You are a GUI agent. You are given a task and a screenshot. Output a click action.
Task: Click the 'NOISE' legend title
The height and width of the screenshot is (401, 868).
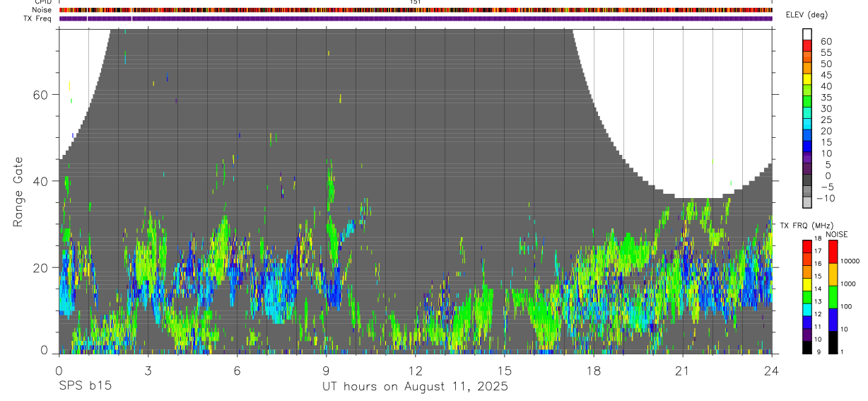click(837, 235)
